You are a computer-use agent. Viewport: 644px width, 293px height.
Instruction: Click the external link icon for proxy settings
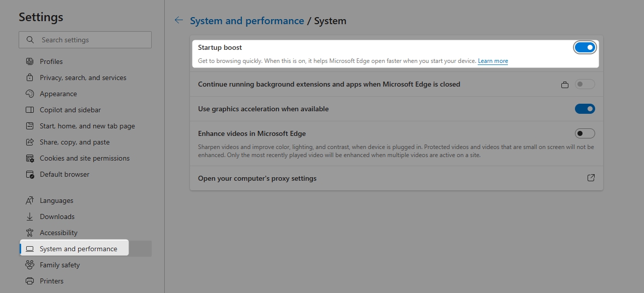(591, 178)
